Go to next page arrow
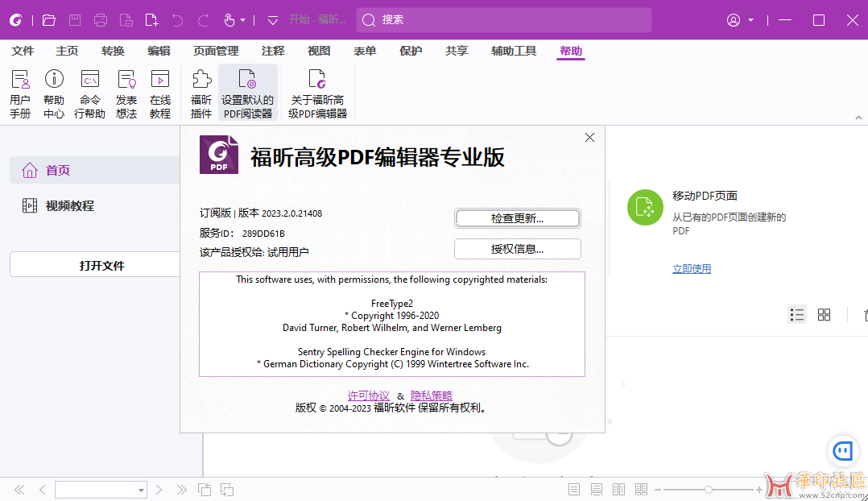The width and height of the screenshot is (868, 501). 159,490
